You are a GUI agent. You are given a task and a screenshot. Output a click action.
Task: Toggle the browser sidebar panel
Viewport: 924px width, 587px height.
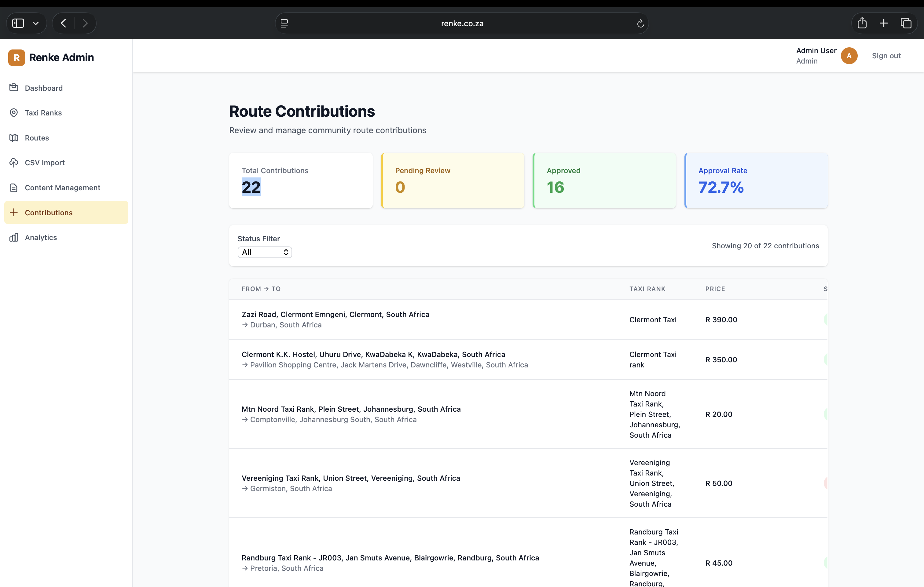pos(18,23)
